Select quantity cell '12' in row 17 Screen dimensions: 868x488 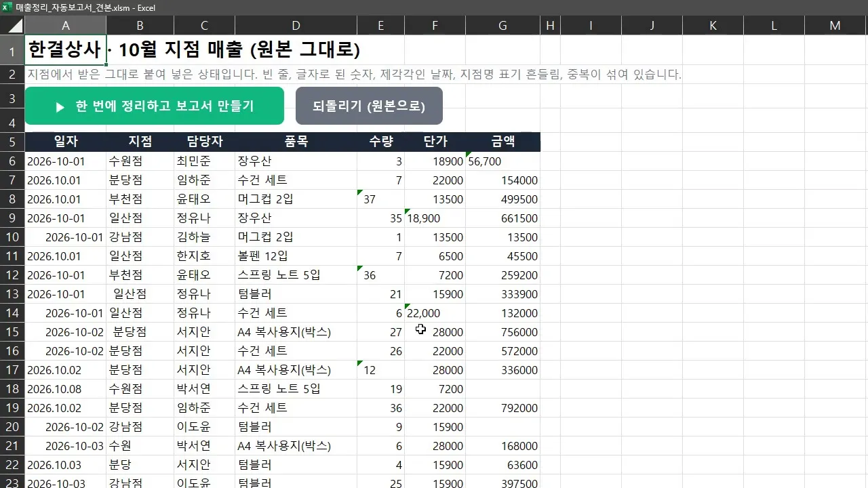380,370
